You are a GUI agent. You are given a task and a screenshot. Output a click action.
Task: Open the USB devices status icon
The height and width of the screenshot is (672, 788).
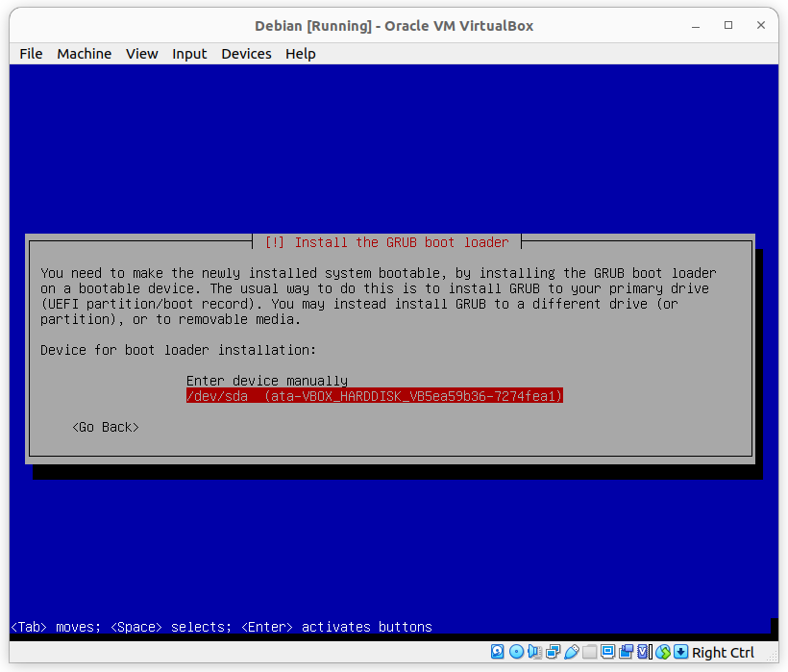coord(571,652)
